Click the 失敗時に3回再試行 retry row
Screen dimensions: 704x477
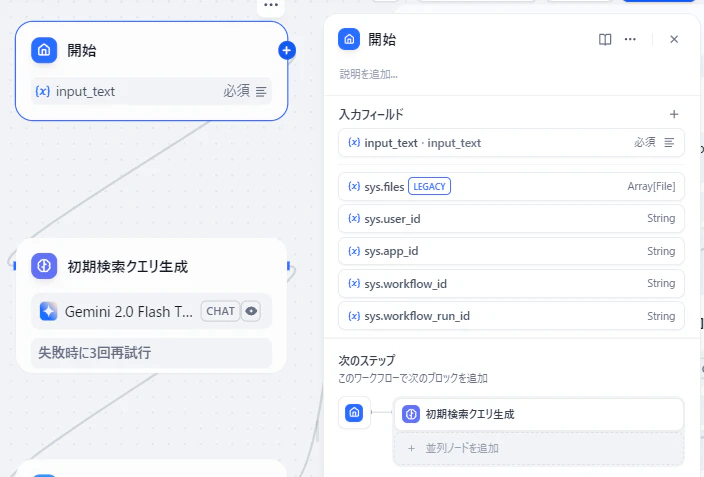151,353
